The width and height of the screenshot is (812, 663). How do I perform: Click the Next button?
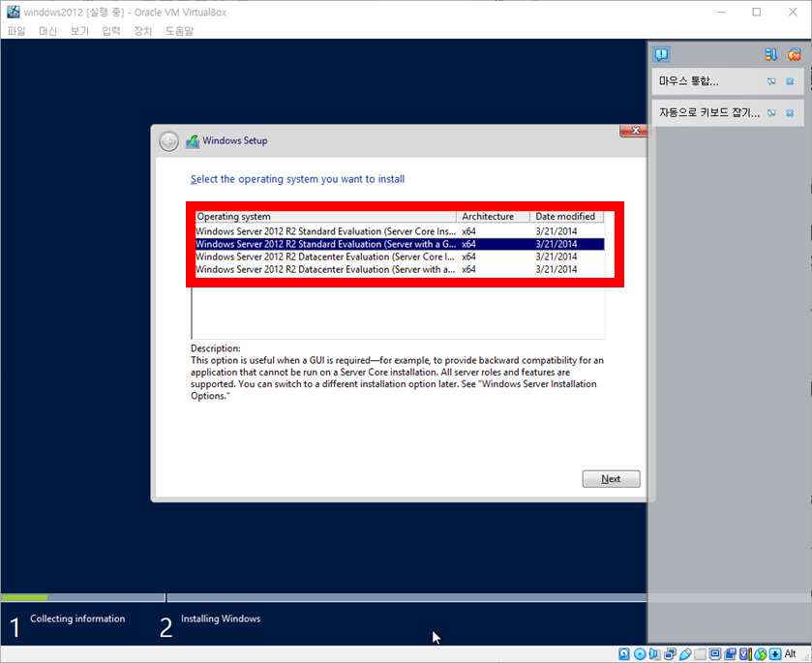pyautogui.click(x=611, y=478)
